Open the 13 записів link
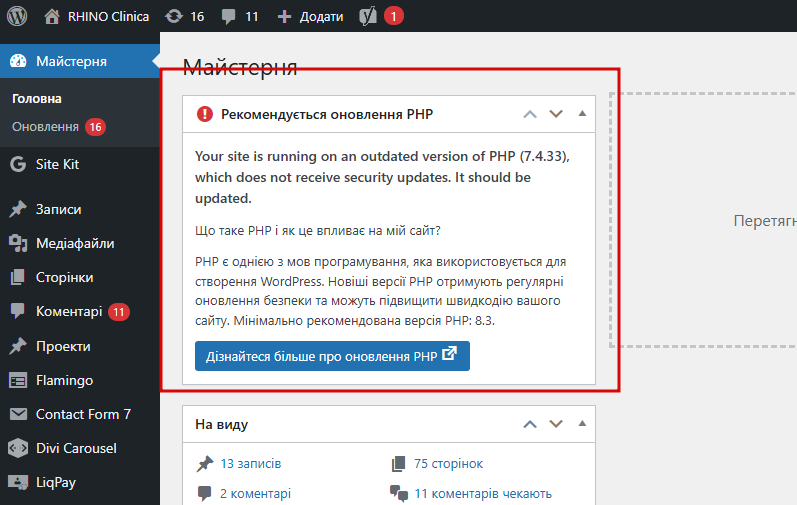 [250, 464]
